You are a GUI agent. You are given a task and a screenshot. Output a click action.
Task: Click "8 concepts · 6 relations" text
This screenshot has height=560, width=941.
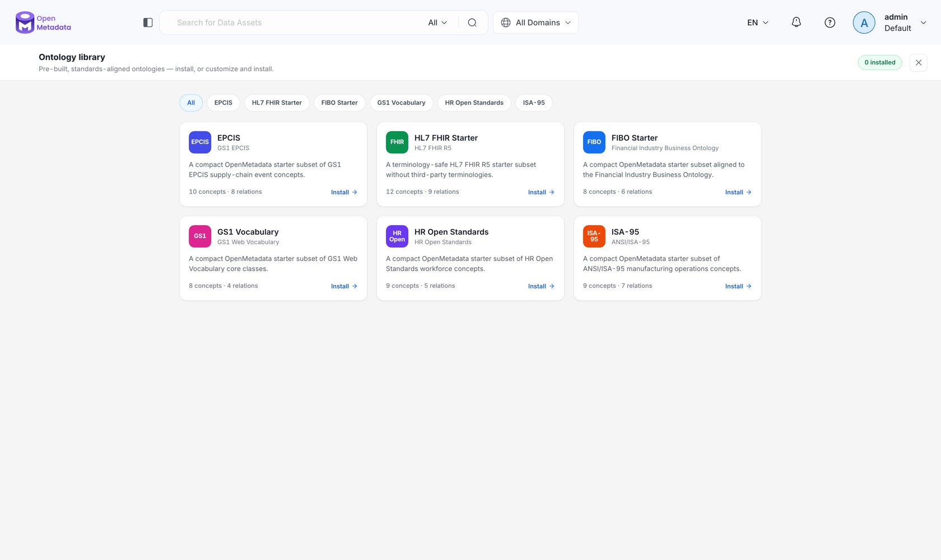pyautogui.click(x=617, y=192)
